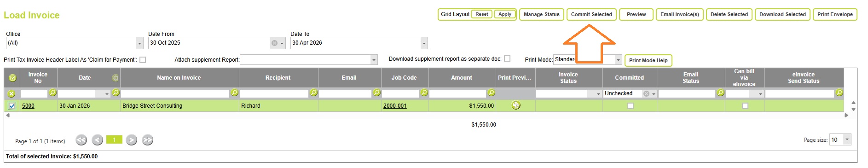Screen dimensions: 868x168
Task: Clear the Committed filter 'Unchecked' value
Action: point(646,94)
